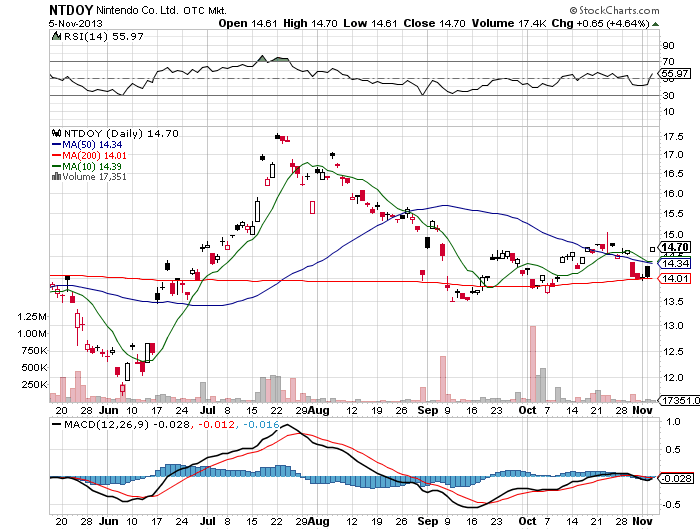Click the boxed -0.028 MACD label on right
This screenshot has width=700, height=530.
(677, 478)
